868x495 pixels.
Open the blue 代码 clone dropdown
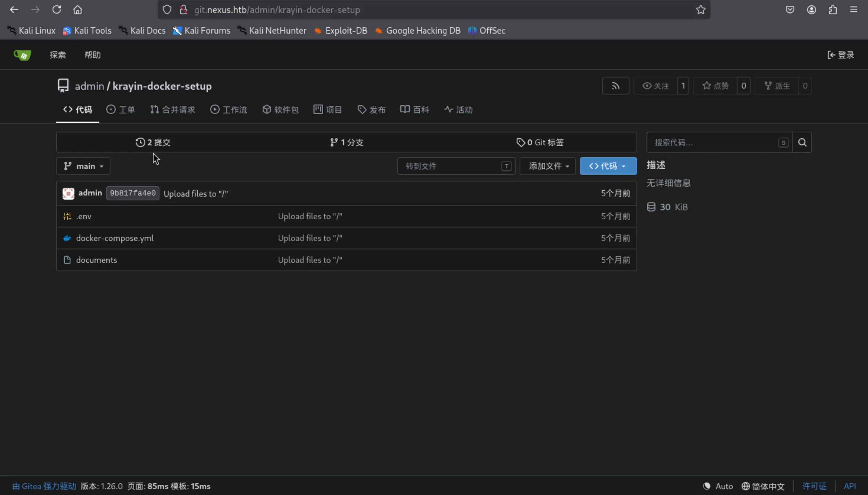[608, 166]
